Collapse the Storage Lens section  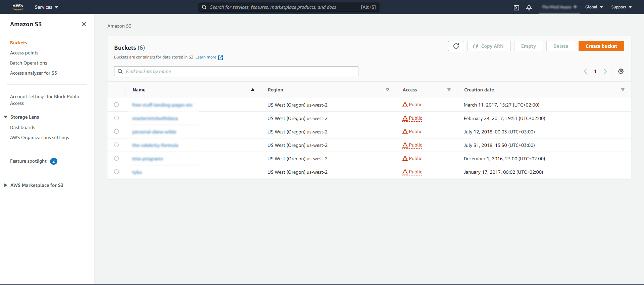click(6, 117)
